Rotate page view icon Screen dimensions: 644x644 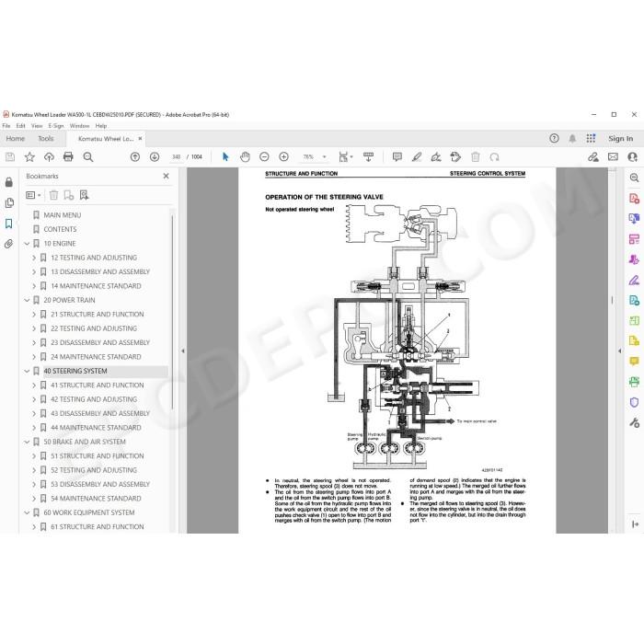click(x=495, y=157)
